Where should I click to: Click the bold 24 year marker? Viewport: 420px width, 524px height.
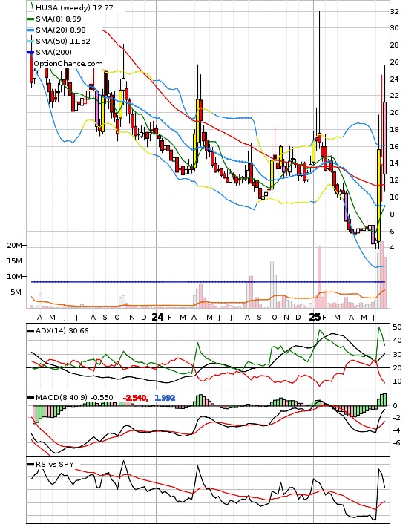point(158,317)
